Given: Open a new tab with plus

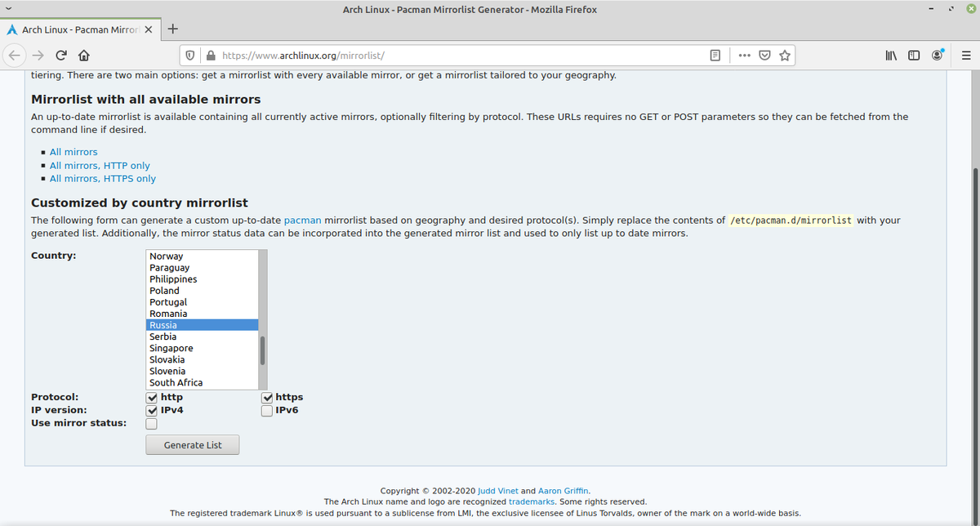Looking at the screenshot, I should [172, 29].
